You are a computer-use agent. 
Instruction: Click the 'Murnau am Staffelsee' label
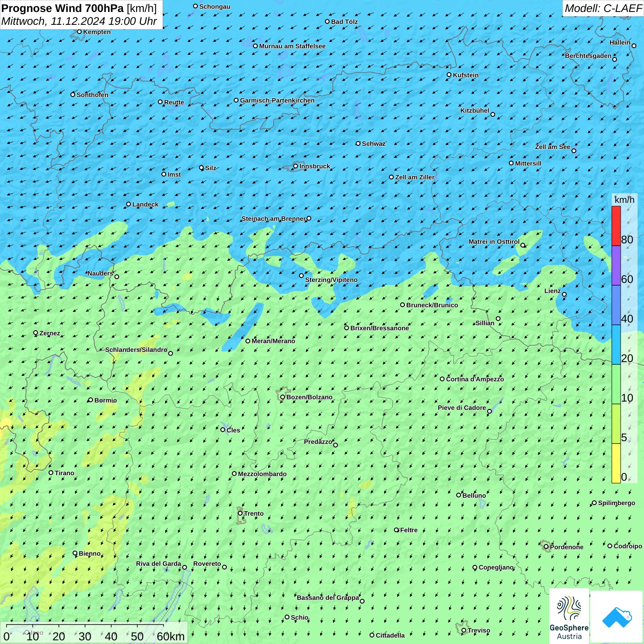click(292, 46)
